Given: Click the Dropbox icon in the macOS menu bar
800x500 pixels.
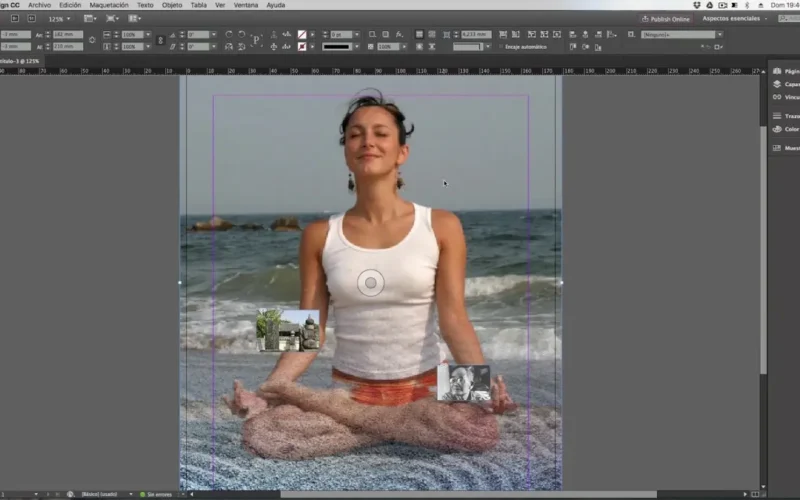Looking at the screenshot, I should pos(696,5).
